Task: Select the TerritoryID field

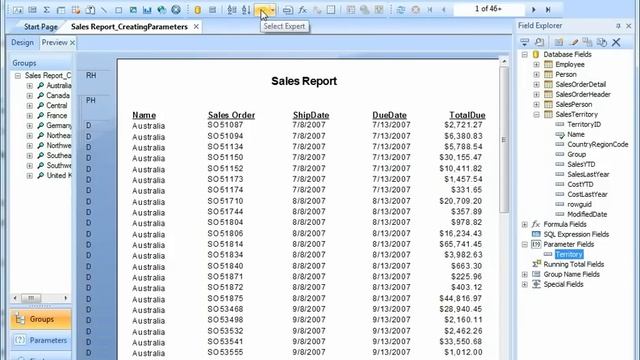Action: (584, 124)
